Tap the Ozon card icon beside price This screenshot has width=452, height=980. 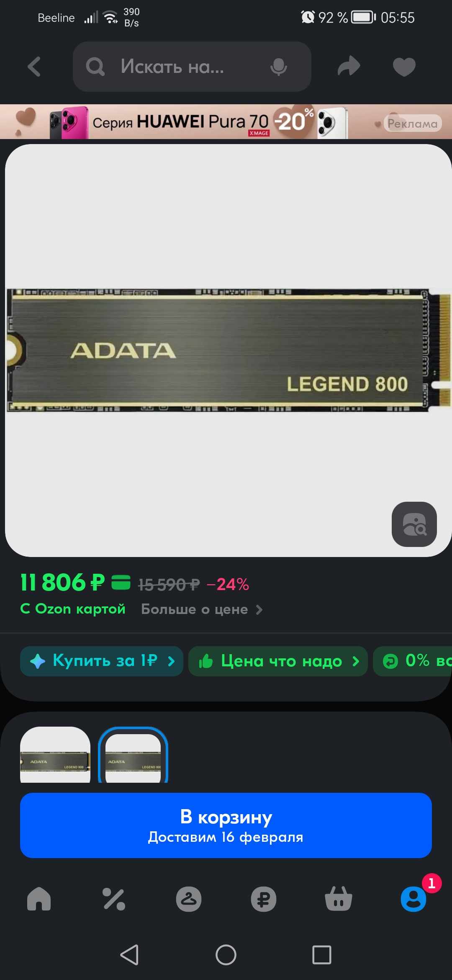121,583
